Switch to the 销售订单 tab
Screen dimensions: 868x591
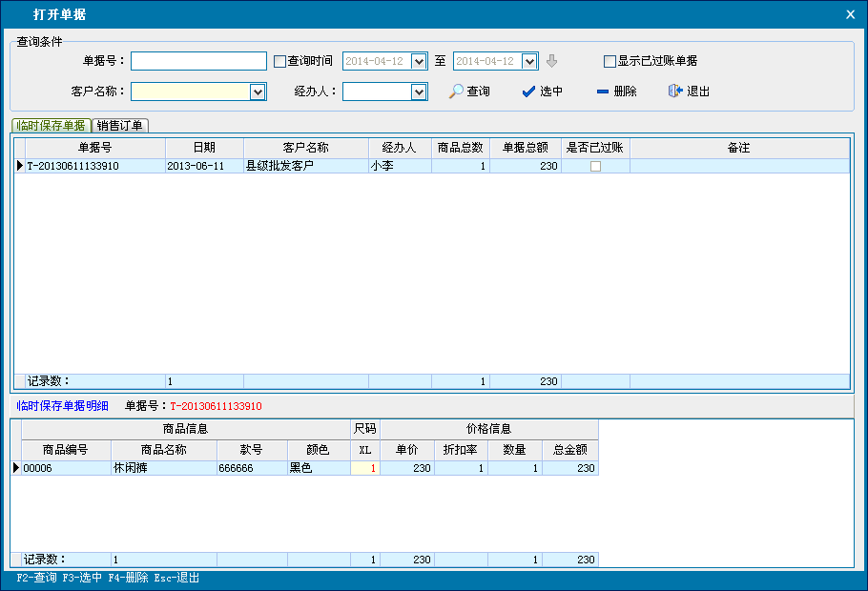(x=119, y=126)
